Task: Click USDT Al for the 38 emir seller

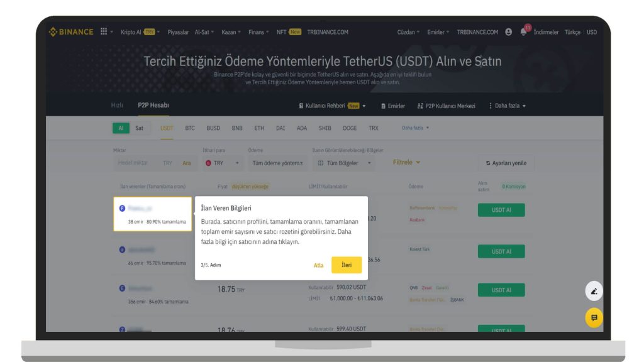Action: point(501,210)
